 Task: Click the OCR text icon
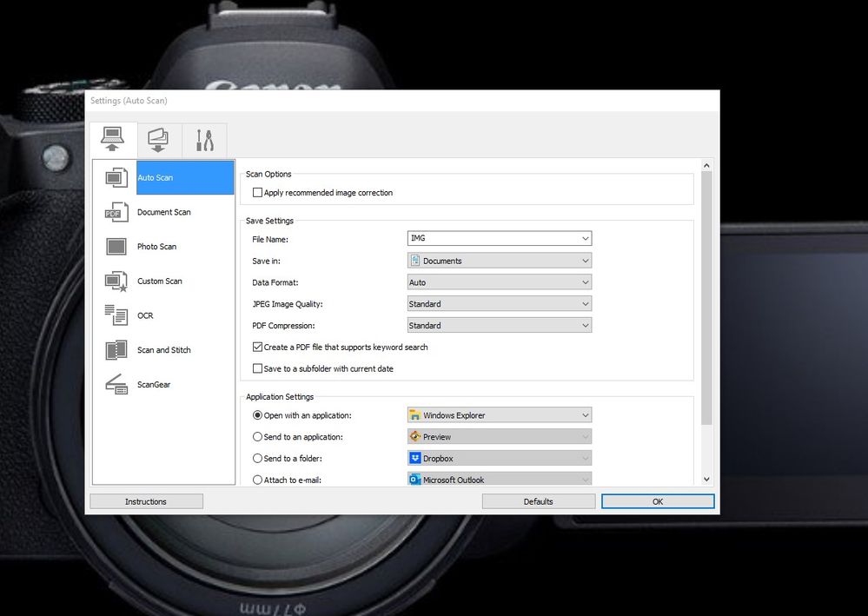click(116, 315)
